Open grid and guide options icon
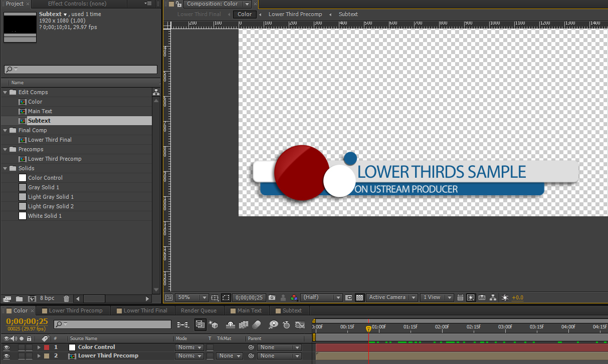Screen dimensions: 608x364 click(215, 297)
